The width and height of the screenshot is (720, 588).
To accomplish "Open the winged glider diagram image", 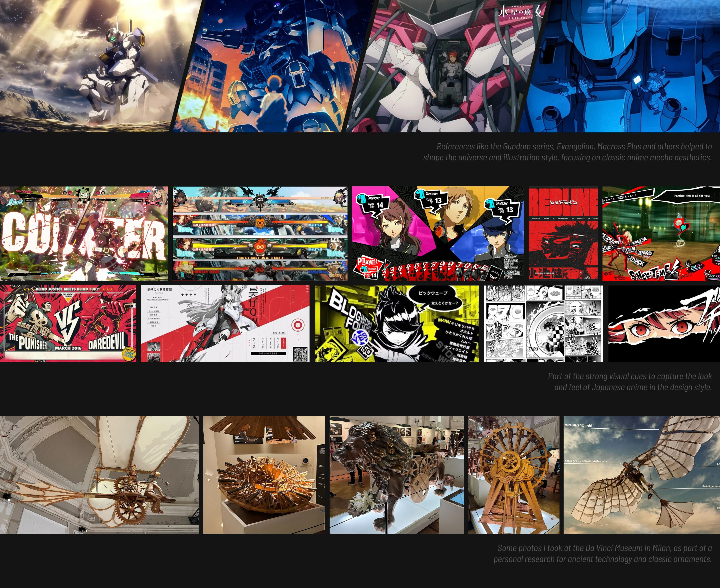I will point(642,475).
